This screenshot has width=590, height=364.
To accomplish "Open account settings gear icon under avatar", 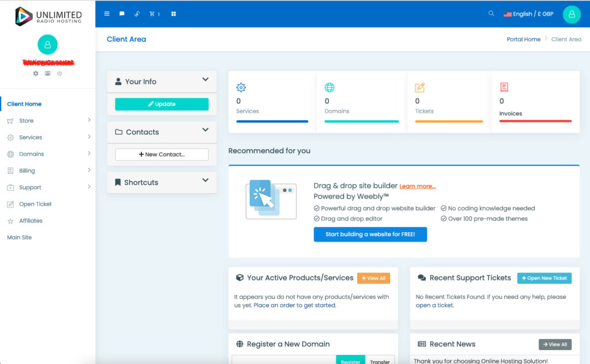I will tap(36, 74).
